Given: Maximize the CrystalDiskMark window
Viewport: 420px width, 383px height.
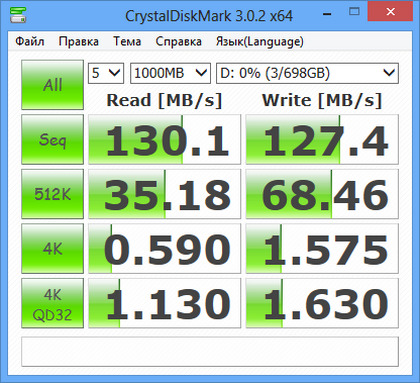Looking at the screenshot, I should [354, 12].
